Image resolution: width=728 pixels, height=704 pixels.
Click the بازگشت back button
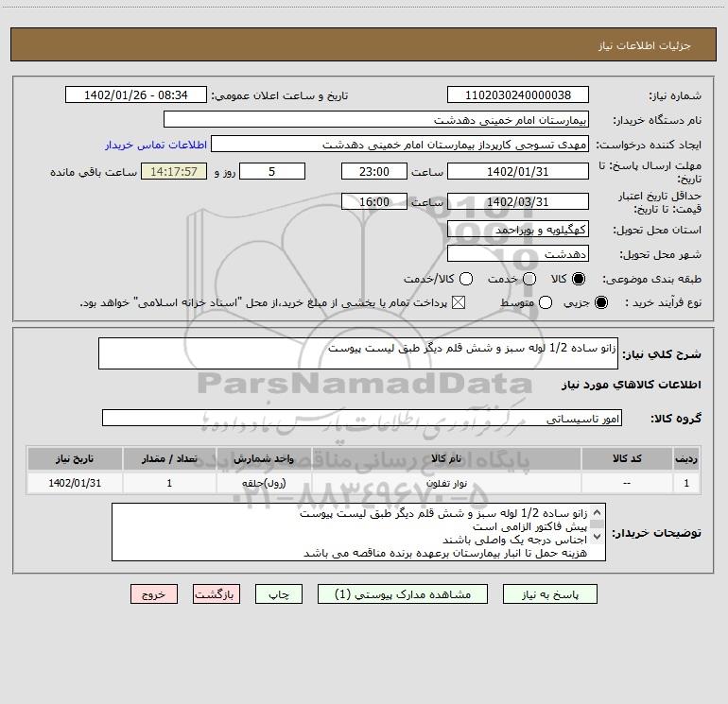click(x=217, y=594)
